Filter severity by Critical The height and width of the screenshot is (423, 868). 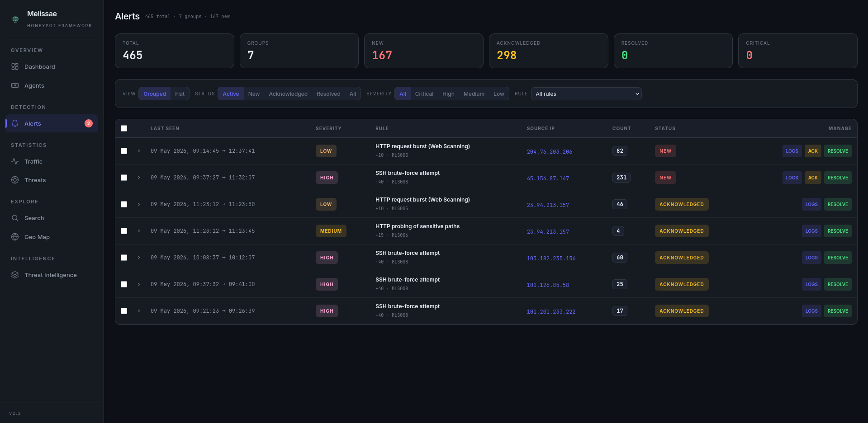click(424, 94)
